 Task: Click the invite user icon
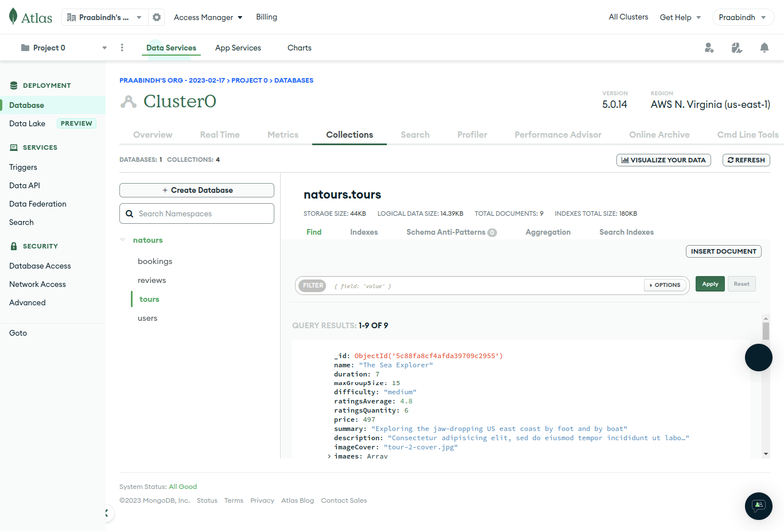point(709,48)
